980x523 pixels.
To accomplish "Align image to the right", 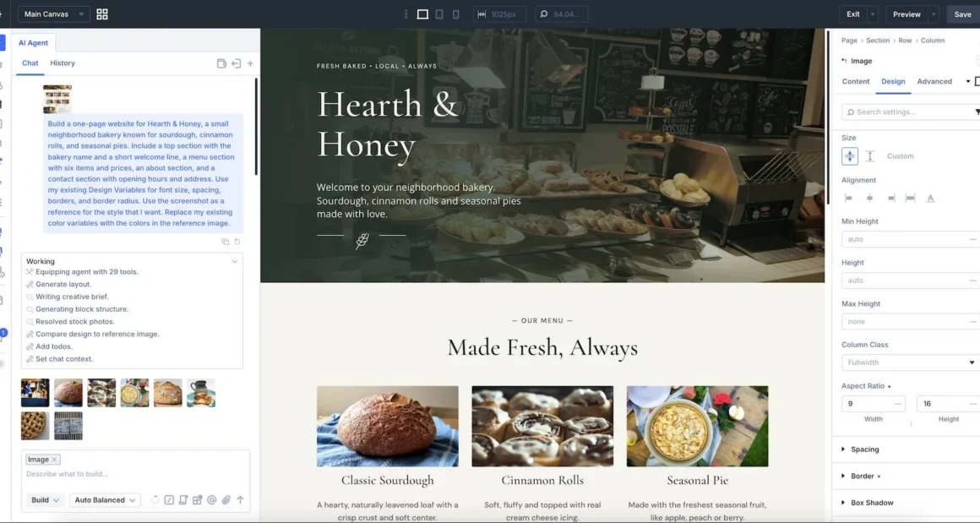I will [x=890, y=198].
